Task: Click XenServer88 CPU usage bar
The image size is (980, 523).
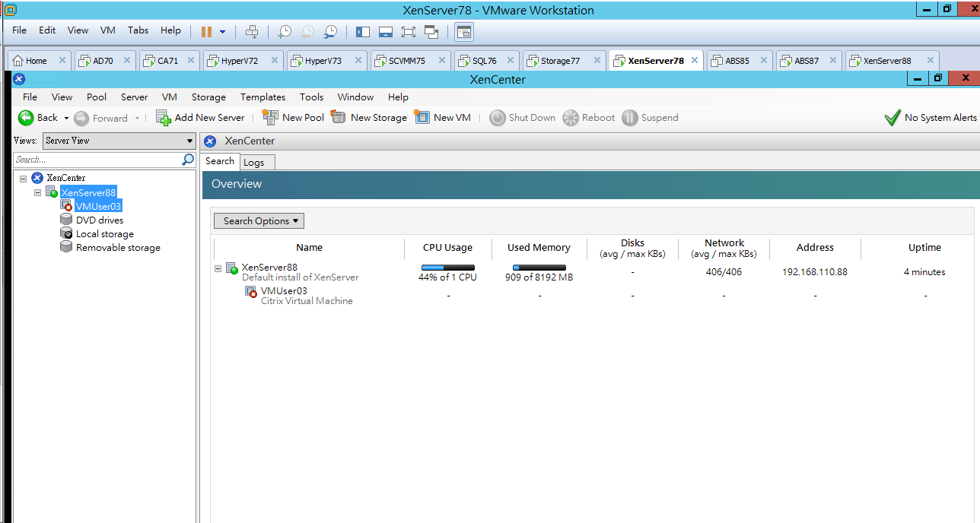Action: click(448, 268)
